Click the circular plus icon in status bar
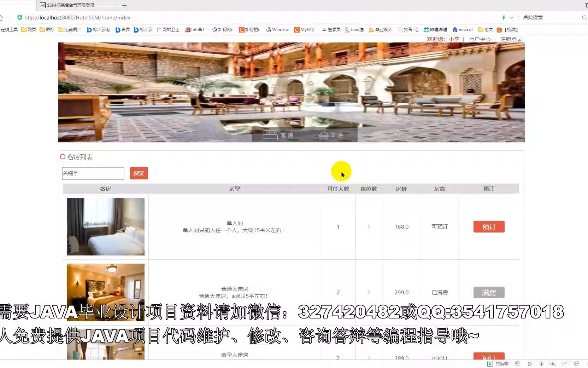 (x=517, y=364)
